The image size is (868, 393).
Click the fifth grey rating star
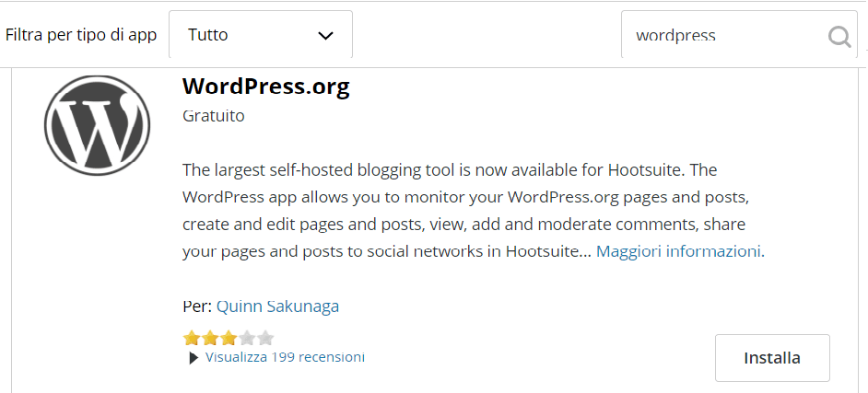click(x=266, y=338)
